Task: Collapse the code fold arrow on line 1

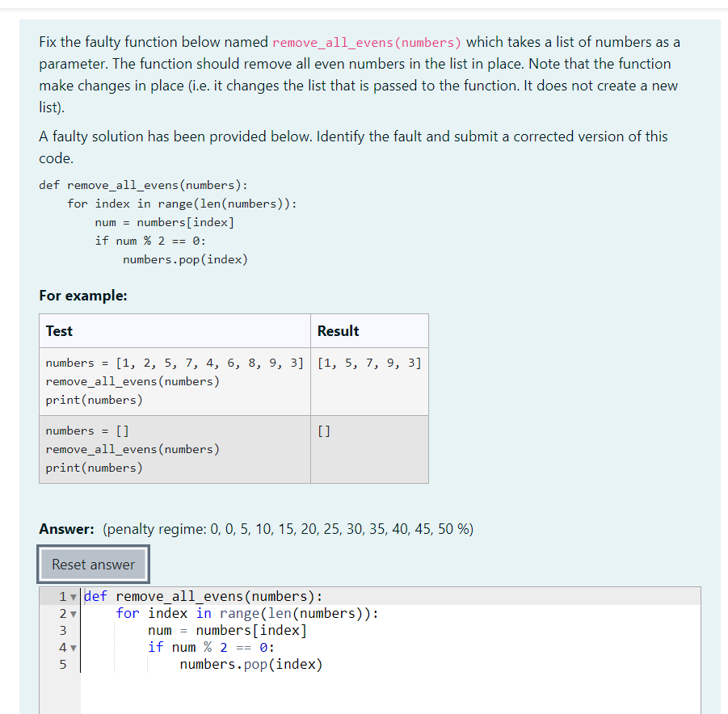Action: click(x=74, y=596)
